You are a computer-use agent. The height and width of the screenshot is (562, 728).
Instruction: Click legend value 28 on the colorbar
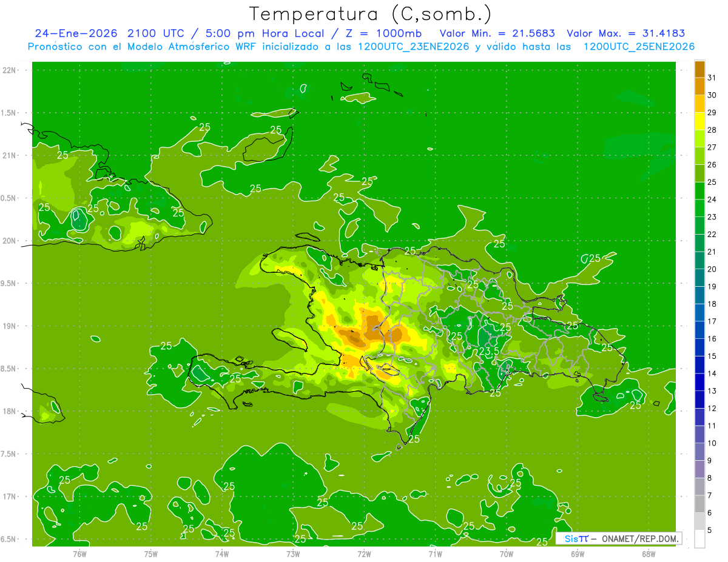click(712, 130)
